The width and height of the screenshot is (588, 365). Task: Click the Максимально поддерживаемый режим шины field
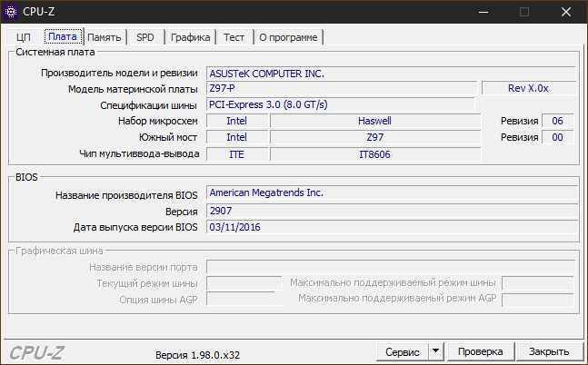click(538, 283)
